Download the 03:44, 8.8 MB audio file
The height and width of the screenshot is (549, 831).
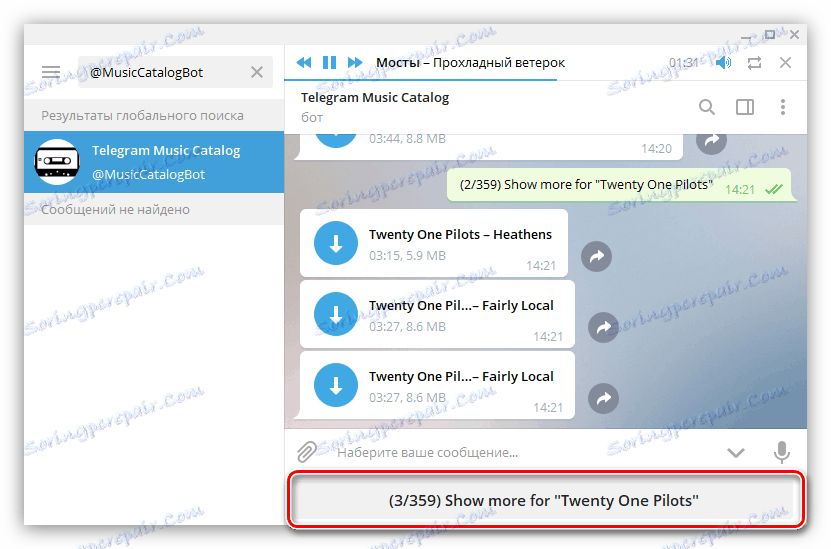336,141
